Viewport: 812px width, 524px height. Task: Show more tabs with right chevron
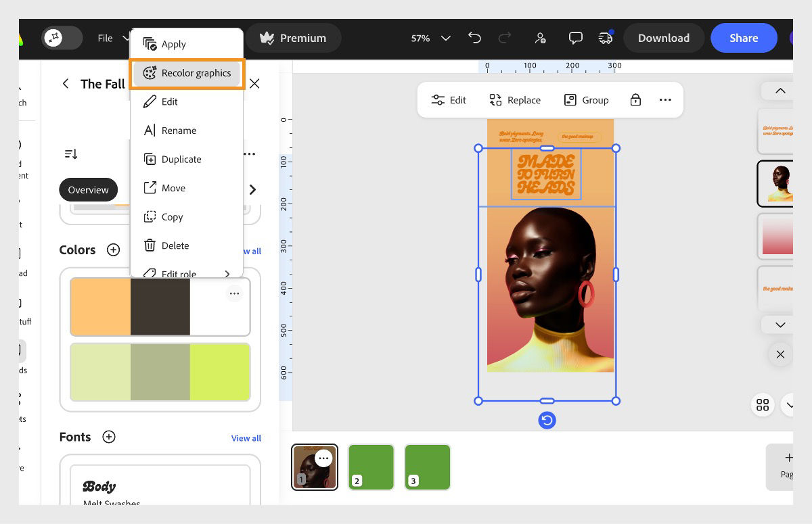pyautogui.click(x=252, y=189)
